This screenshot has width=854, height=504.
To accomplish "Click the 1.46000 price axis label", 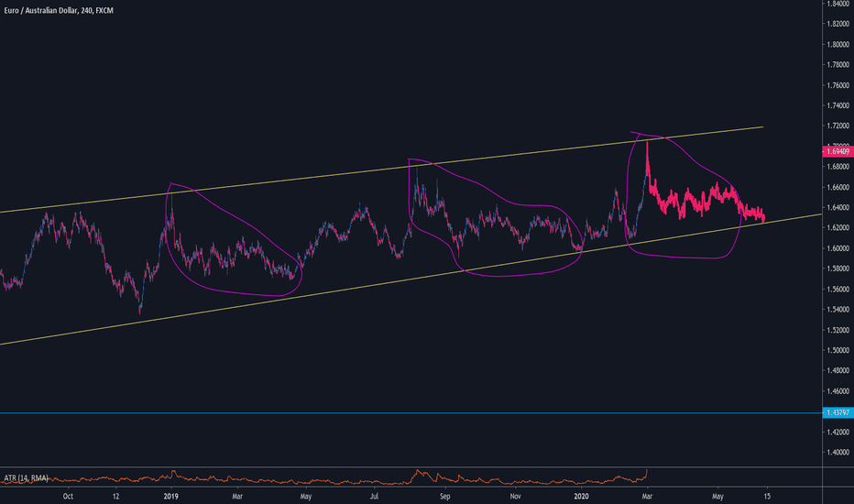I will tap(838, 390).
